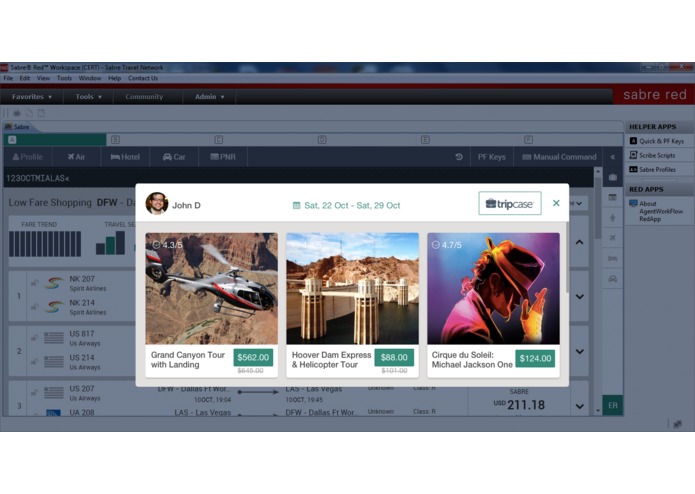
Task: Open the Air tab
Action: pos(76,157)
